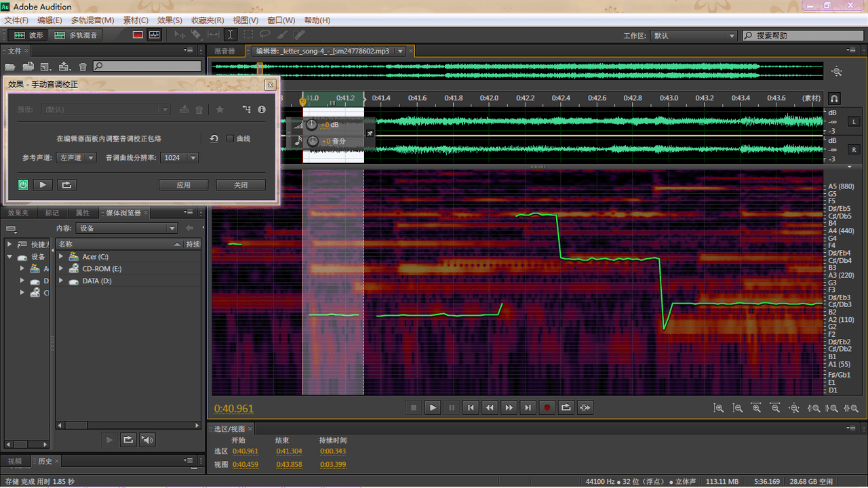
Task: Show the spectral frequency display
Action: (x=138, y=35)
